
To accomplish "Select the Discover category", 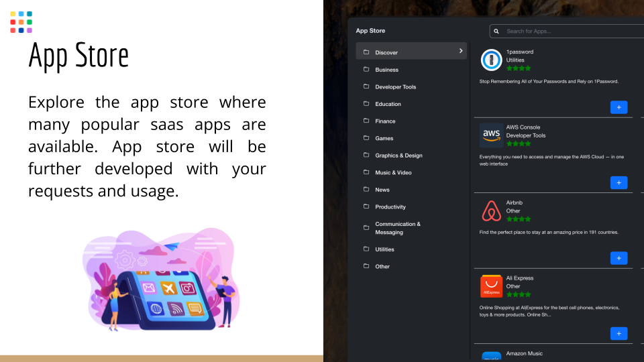I will (x=411, y=51).
